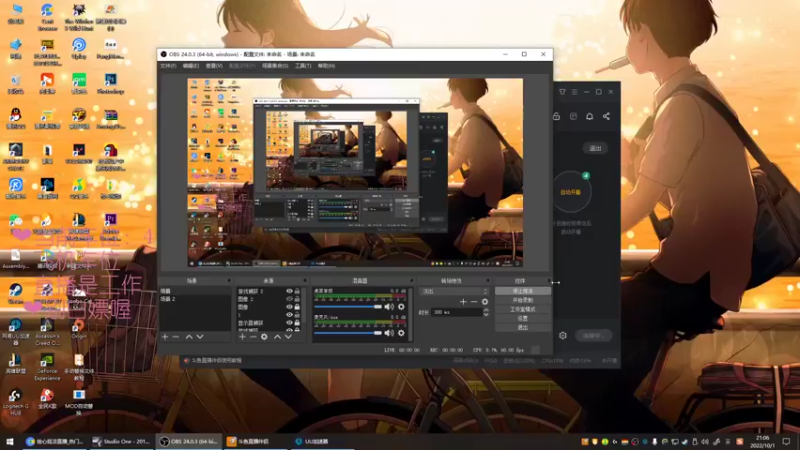Toggle visibility of source named 1
Image resolution: width=800 pixels, height=450 pixels.
[289, 315]
